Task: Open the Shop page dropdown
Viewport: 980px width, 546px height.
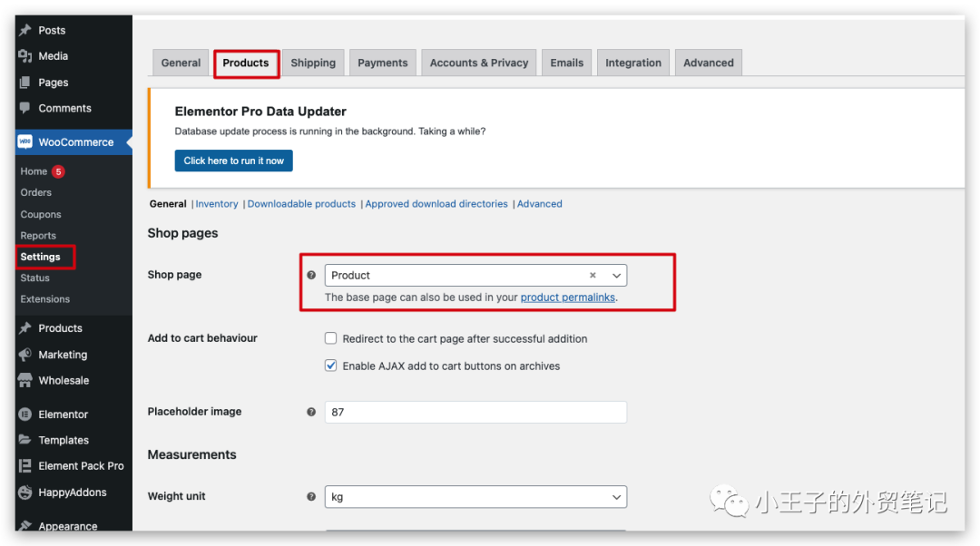Action: pyautogui.click(x=475, y=275)
